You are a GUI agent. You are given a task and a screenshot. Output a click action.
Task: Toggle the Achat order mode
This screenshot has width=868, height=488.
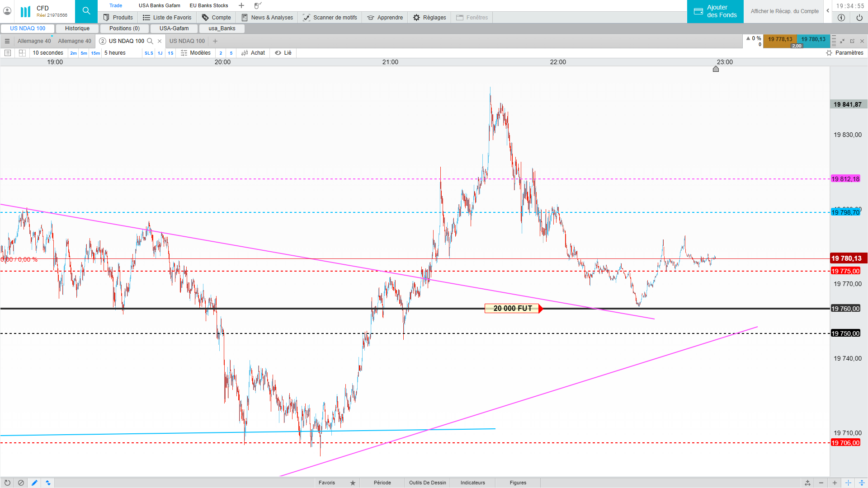(x=253, y=53)
